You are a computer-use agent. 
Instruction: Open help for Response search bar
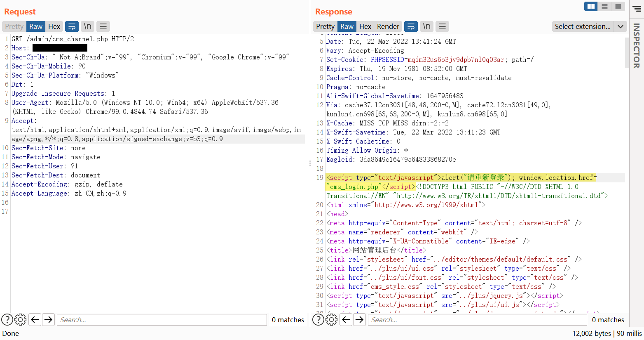click(318, 319)
